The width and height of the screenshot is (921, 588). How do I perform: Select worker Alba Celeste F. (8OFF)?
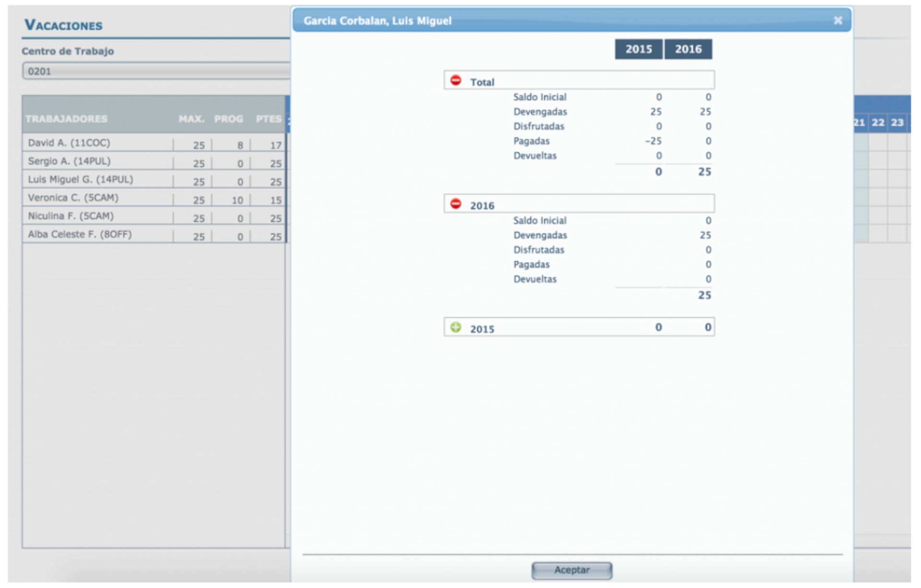(x=80, y=234)
